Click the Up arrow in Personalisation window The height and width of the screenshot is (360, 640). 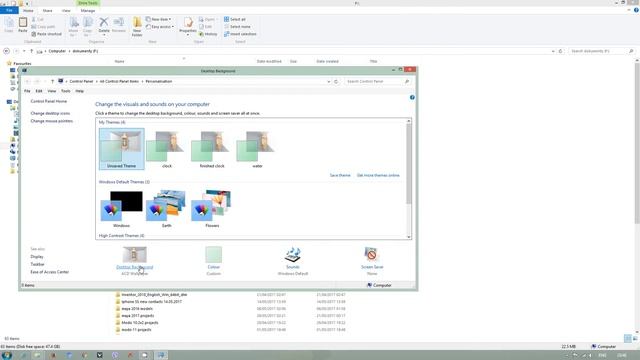[52, 81]
